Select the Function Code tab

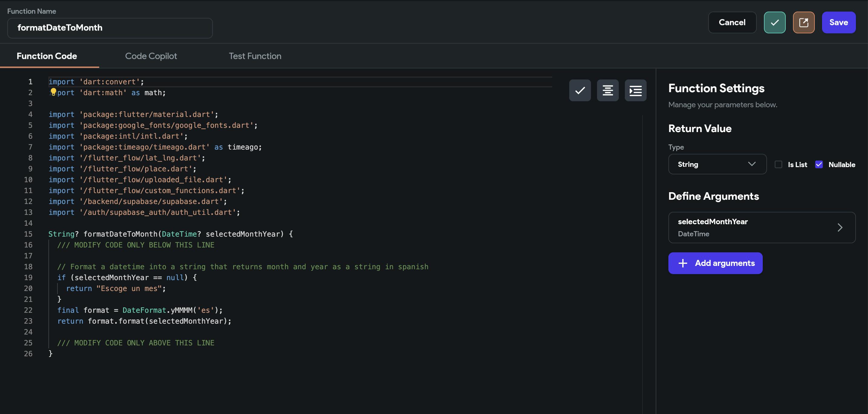point(47,56)
